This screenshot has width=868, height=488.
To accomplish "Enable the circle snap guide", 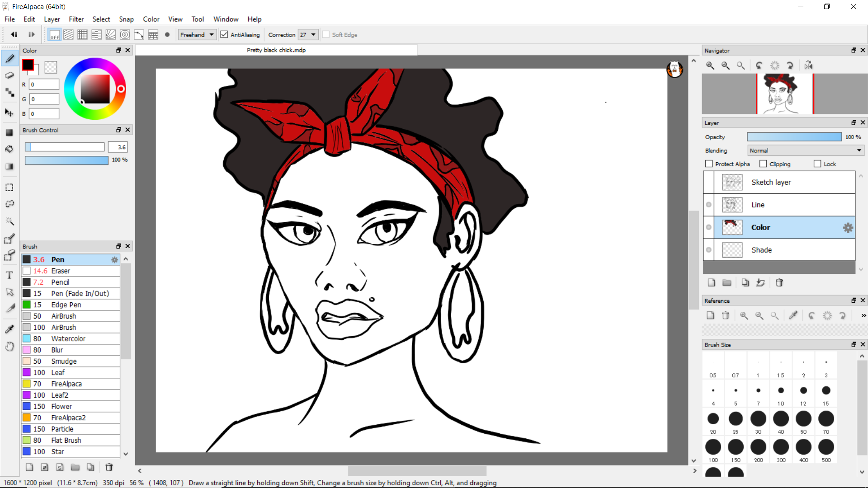I will click(125, 35).
